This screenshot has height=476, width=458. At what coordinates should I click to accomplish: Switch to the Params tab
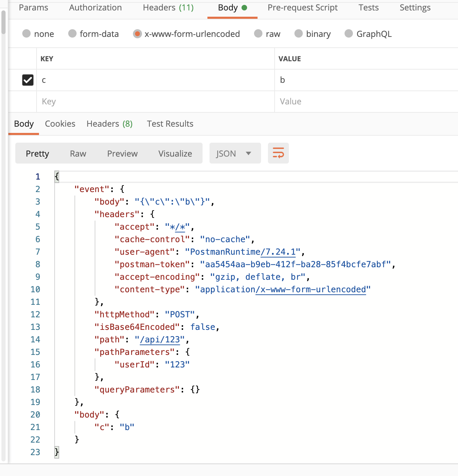(x=33, y=8)
